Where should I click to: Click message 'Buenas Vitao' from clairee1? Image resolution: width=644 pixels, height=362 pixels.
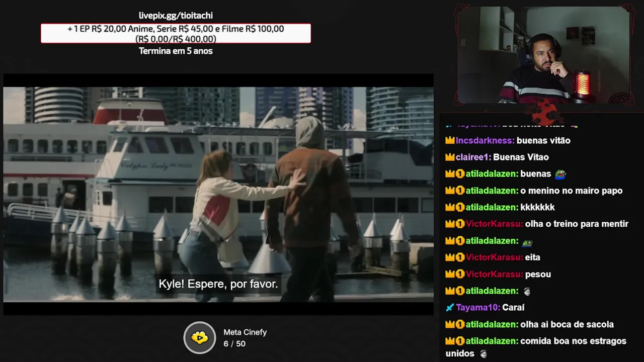(521, 157)
